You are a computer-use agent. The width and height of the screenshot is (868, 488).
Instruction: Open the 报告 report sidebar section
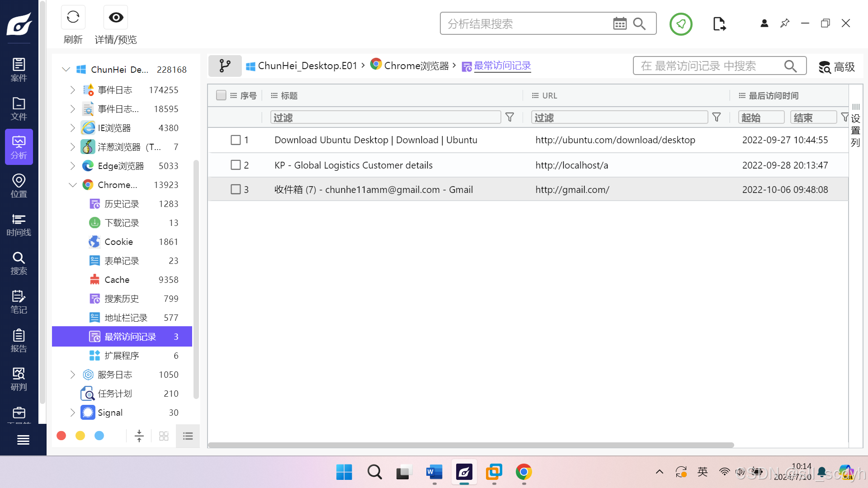[x=19, y=341]
